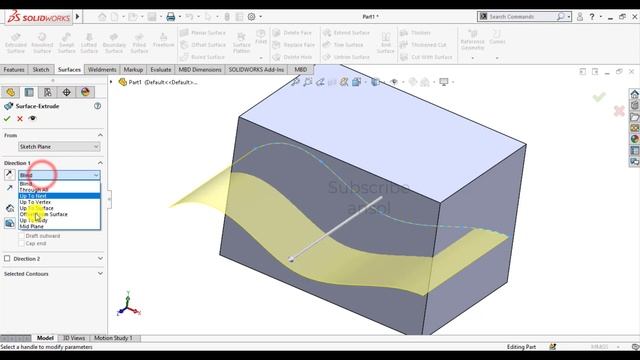Open the Options gear icon

point(251,17)
